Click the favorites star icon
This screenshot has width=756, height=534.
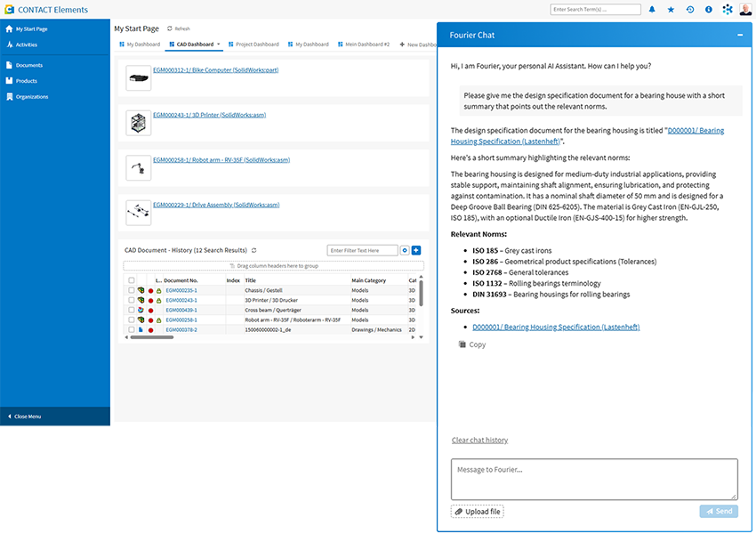[x=671, y=10]
